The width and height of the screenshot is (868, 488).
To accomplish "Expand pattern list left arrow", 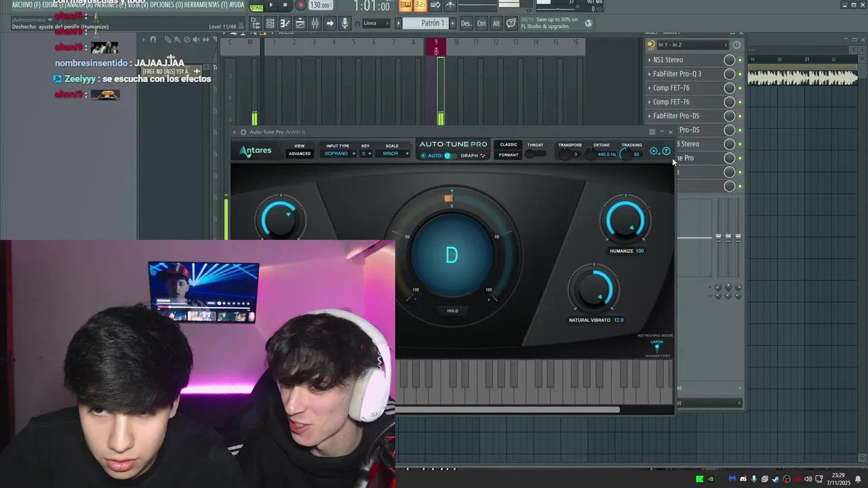I will click(399, 23).
